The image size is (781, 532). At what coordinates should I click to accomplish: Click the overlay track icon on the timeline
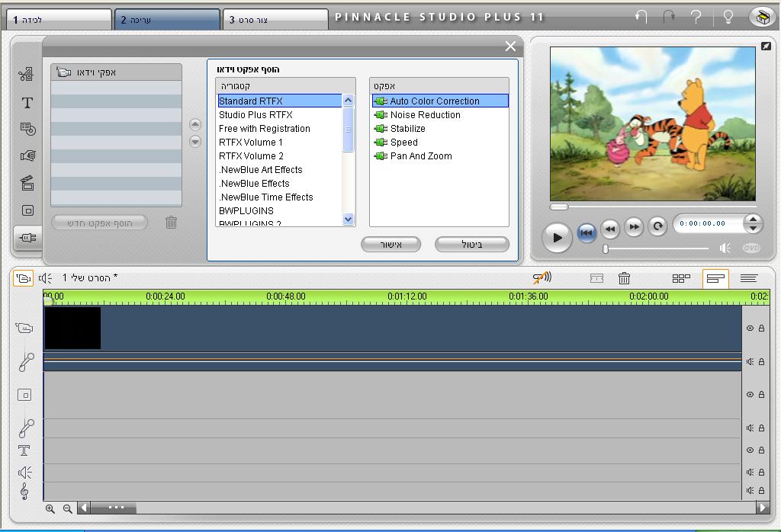coord(24,395)
